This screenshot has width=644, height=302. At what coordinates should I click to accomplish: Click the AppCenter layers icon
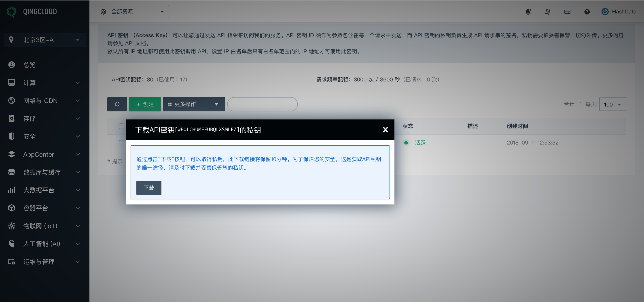click(11, 154)
